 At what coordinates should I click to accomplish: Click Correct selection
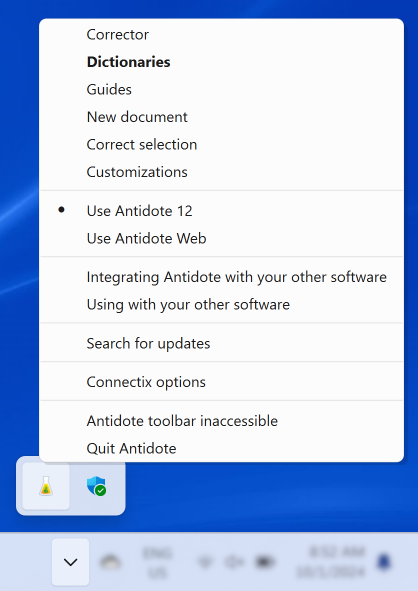pos(222,144)
